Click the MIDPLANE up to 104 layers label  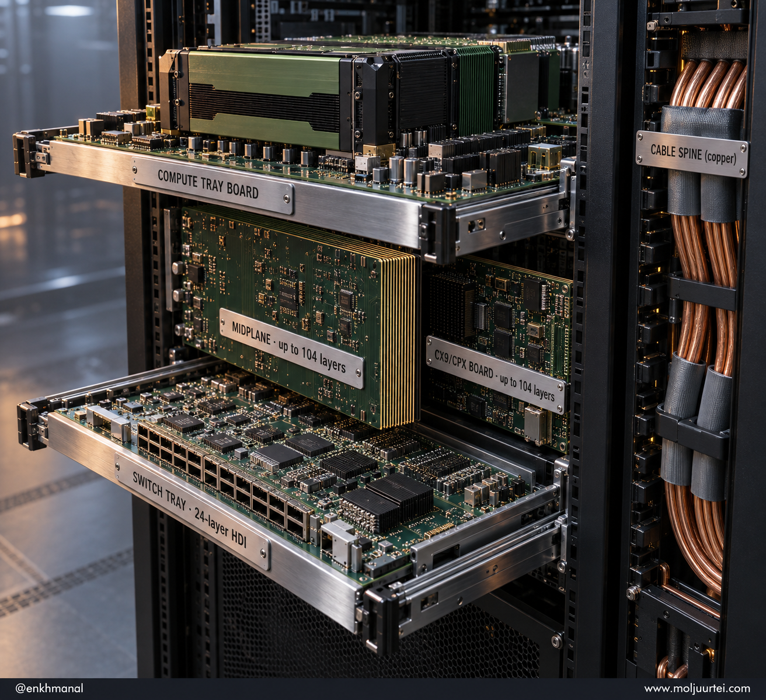(291, 348)
